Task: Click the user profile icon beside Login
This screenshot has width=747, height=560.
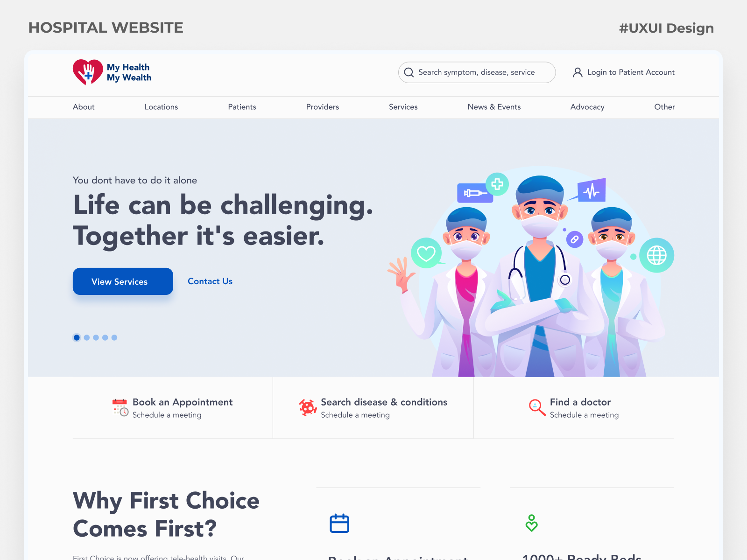Action: click(578, 72)
